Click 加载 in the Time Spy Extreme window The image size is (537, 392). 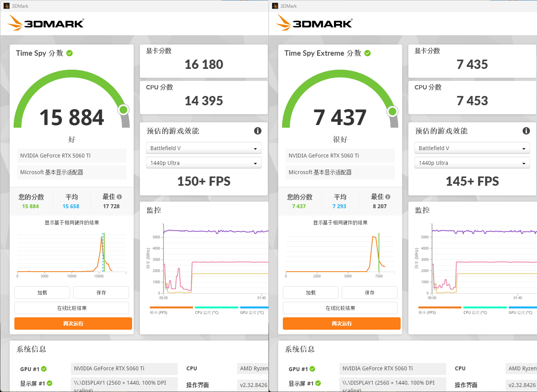tap(311, 293)
